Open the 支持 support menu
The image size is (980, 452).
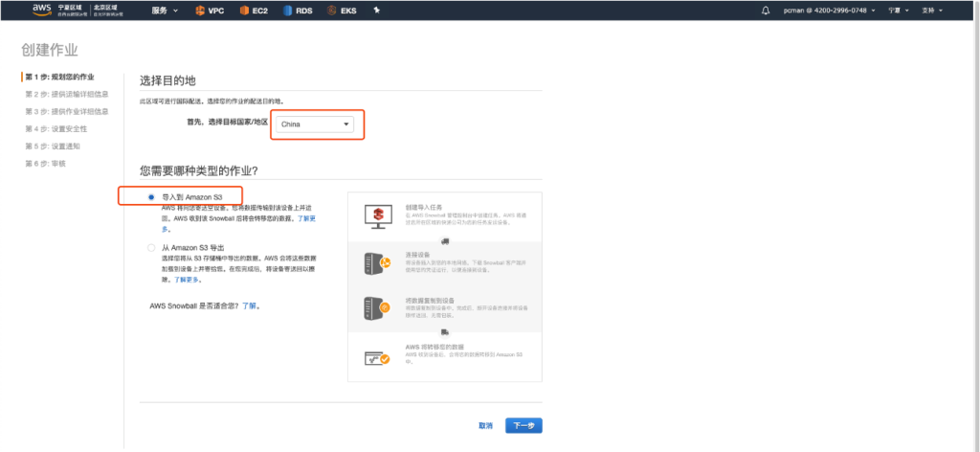930,11
